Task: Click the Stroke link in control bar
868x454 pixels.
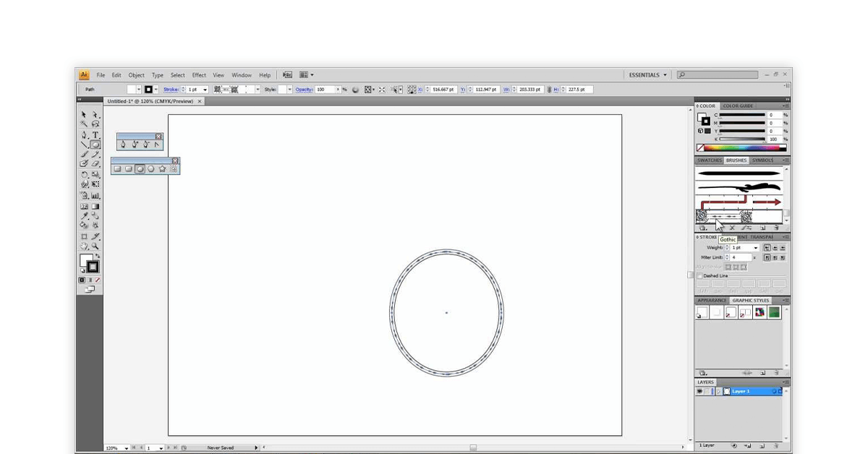Action: click(171, 90)
